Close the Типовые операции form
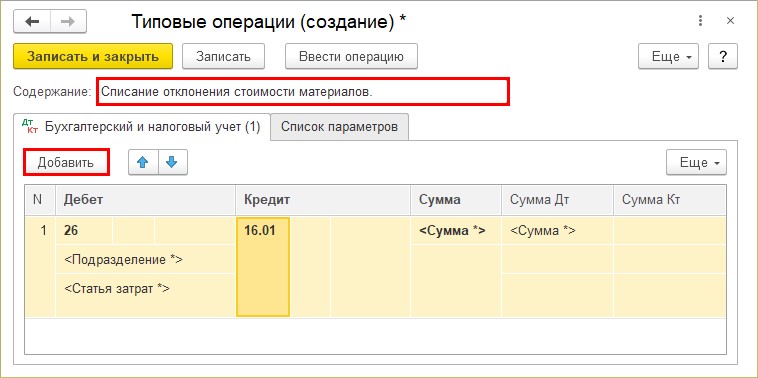The width and height of the screenshot is (758, 378). coord(730,21)
